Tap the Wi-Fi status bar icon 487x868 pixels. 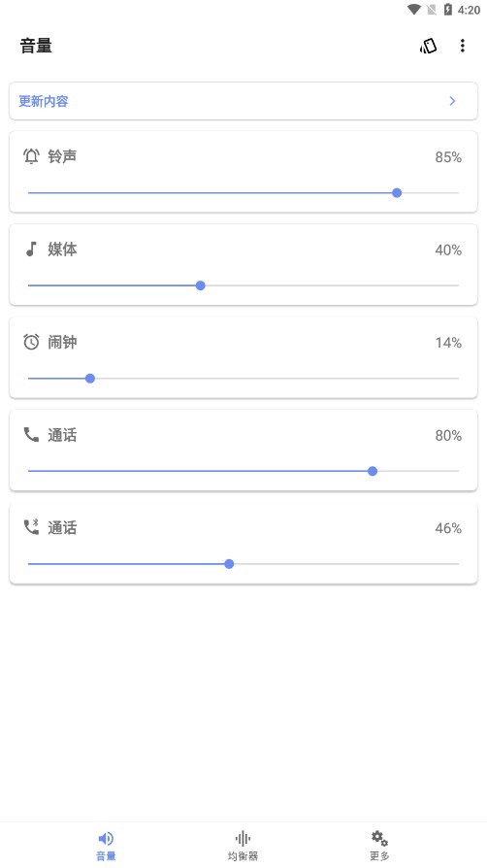click(414, 10)
